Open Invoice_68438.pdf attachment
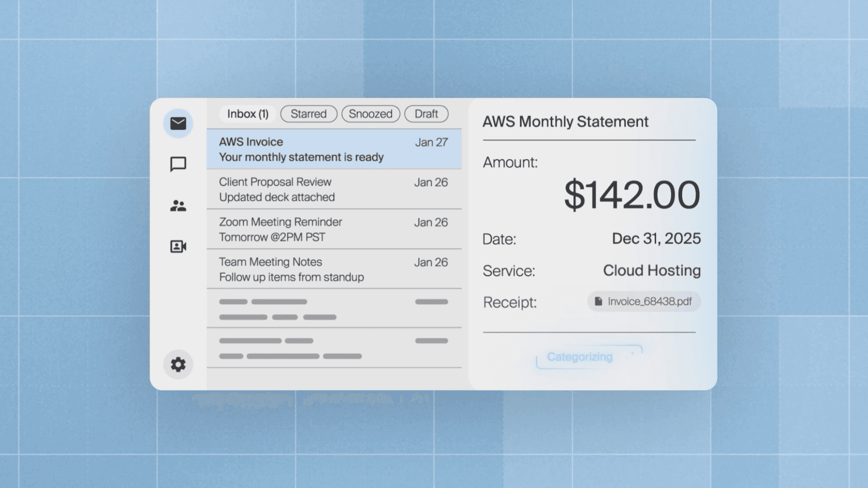 click(x=649, y=301)
